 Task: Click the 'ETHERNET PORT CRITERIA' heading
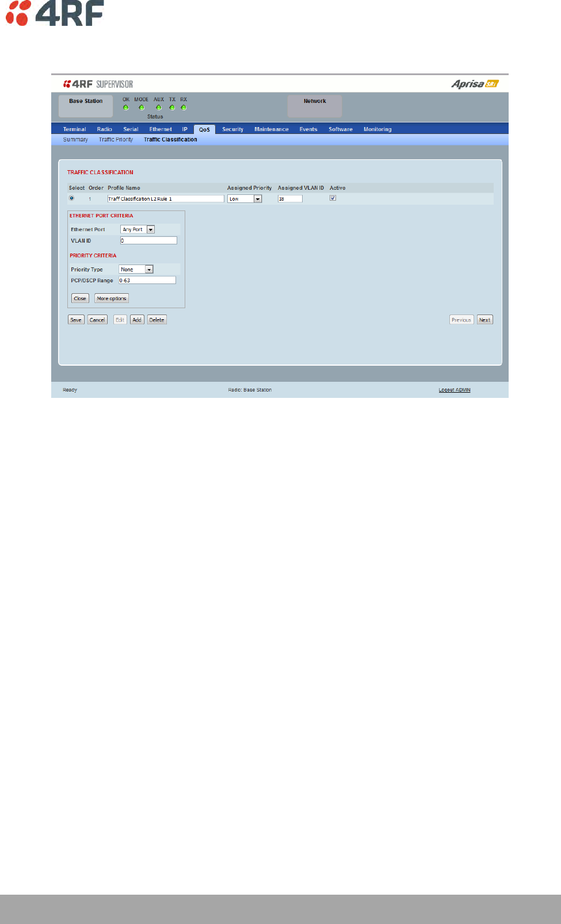tap(101, 216)
